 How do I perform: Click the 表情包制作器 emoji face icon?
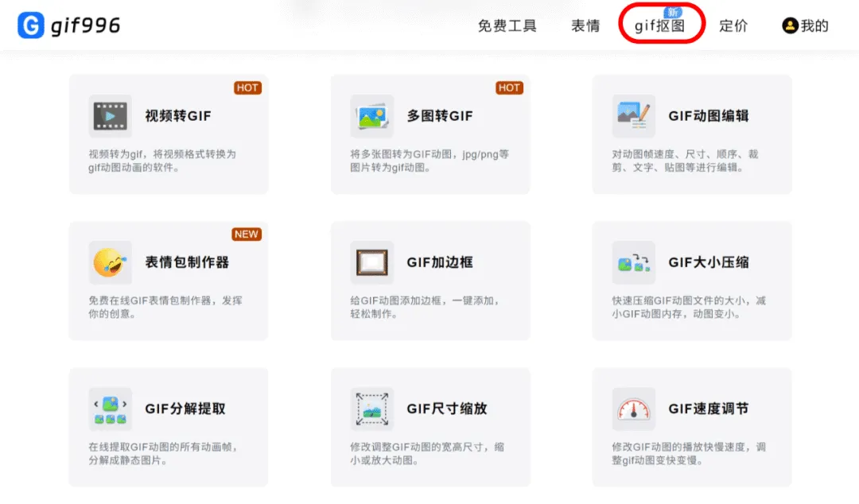(109, 261)
